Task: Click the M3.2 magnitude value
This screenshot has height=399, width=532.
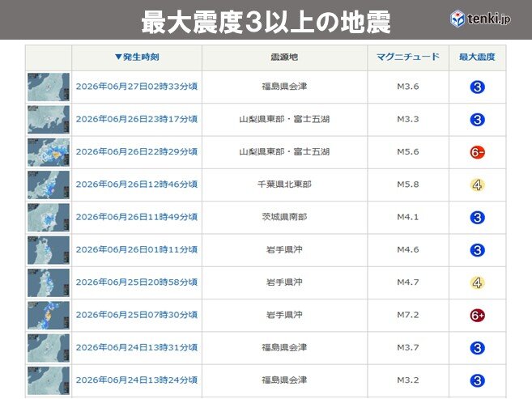Action: pyautogui.click(x=408, y=380)
